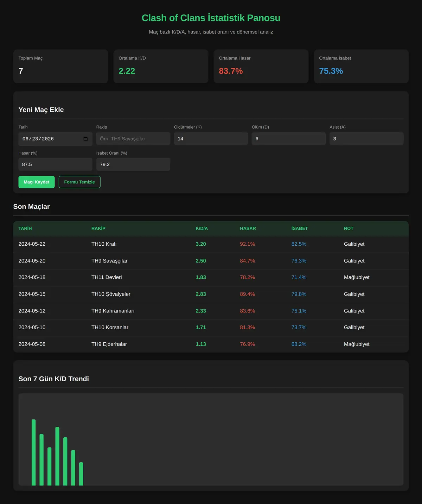422x504 pixels.
Task: Click the accuracy value 75.1%
Action: click(299, 311)
